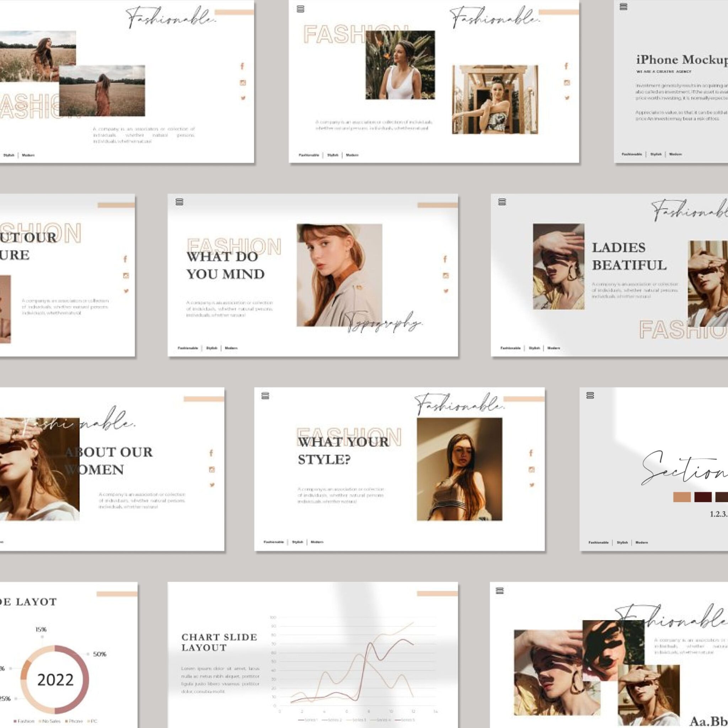Click the iPhone Mockup heading
The image size is (728, 728).
click(682, 59)
